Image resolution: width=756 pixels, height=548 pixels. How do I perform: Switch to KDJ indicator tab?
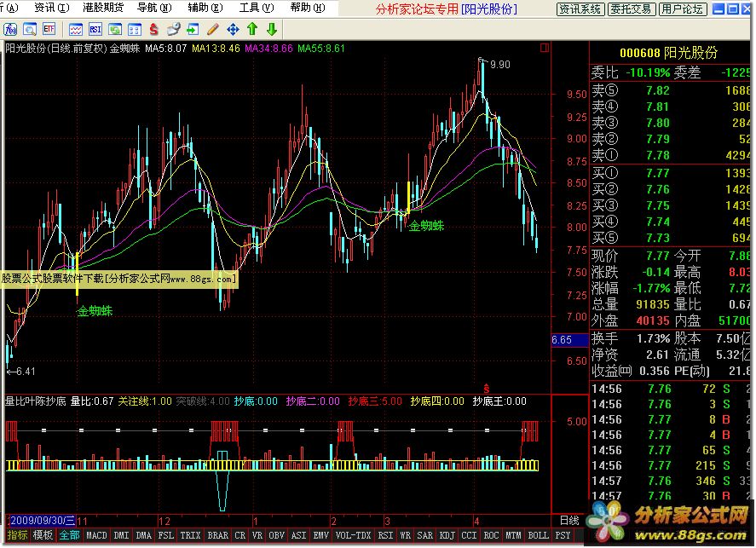447,535
